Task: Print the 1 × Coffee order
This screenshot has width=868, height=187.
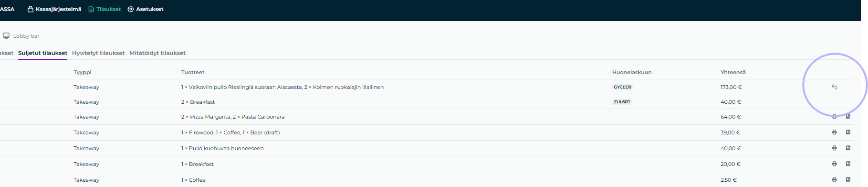Action: tap(834, 180)
